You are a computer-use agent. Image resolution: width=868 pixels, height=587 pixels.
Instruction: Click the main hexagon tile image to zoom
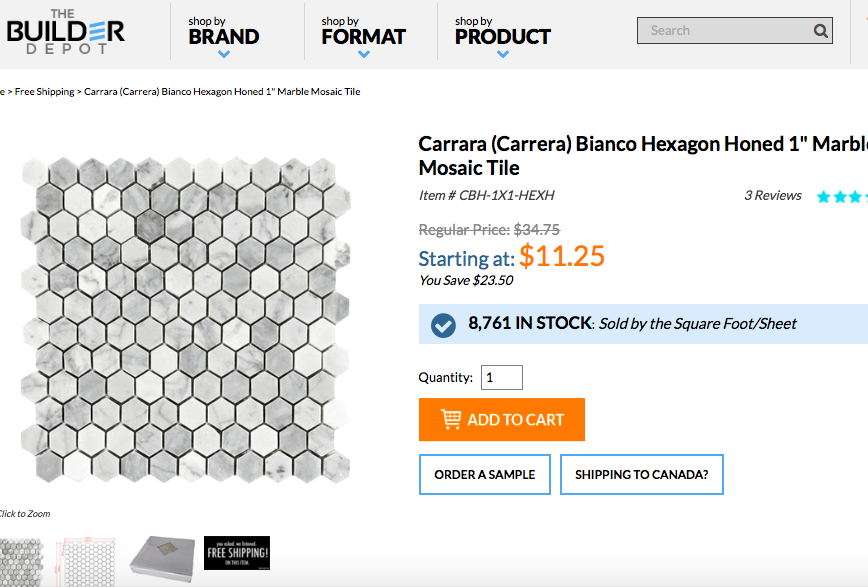(x=188, y=320)
